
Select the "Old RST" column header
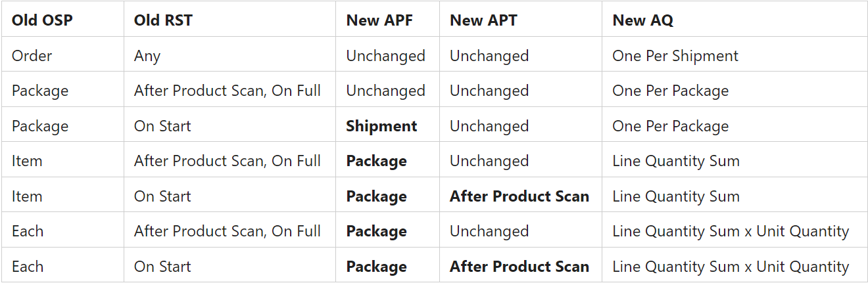(x=163, y=20)
